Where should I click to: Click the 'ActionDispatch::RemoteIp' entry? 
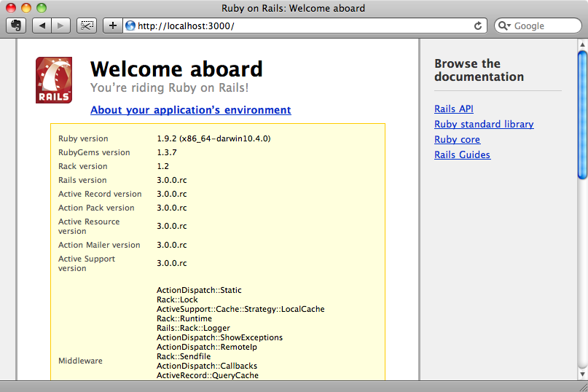click(207, 347)
